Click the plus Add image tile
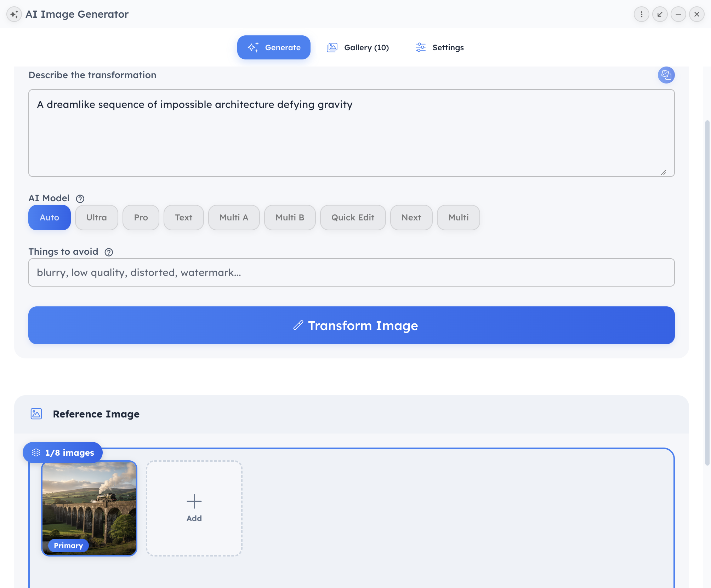 (x=194, y=508)
